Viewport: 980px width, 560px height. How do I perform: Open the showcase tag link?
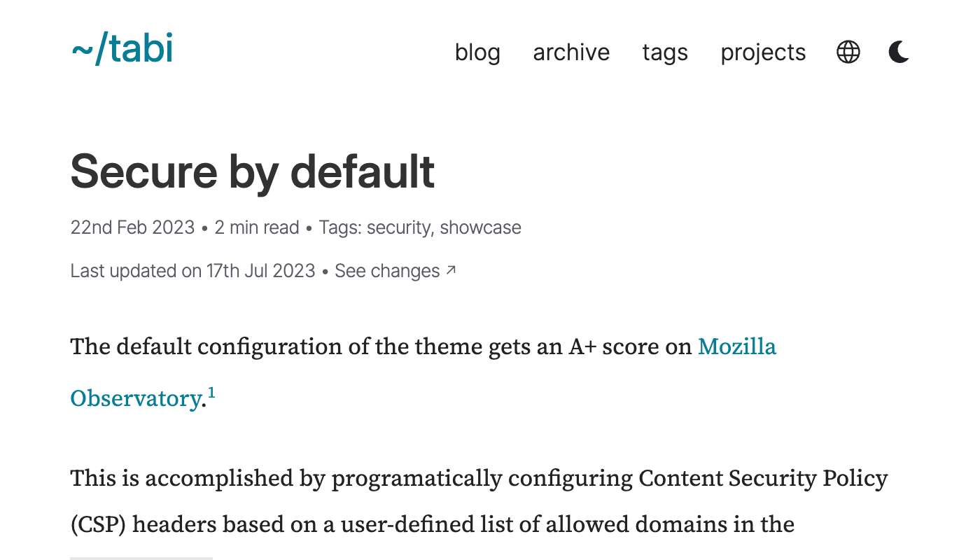(x=480, y=228)
